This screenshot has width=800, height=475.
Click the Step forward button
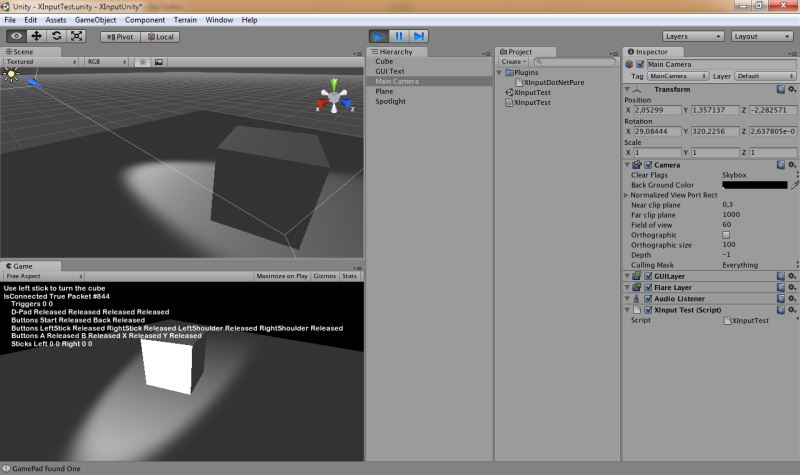(x=419, y=36)
